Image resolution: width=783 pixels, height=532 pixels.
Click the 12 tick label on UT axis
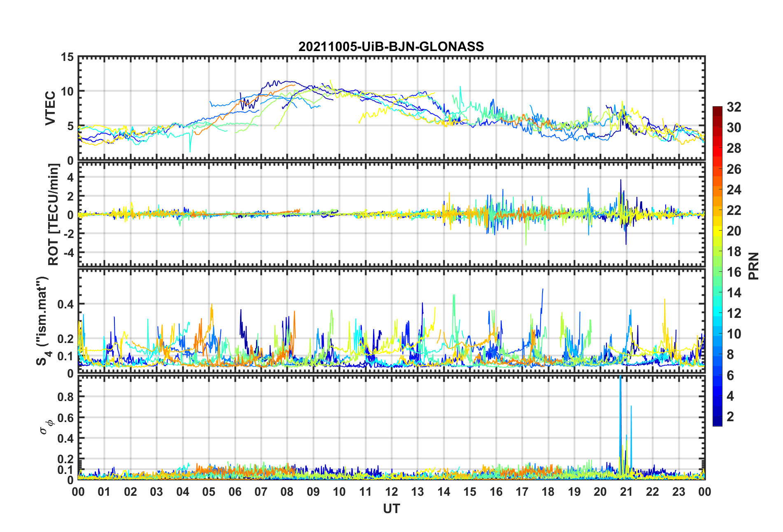pyautogui.click(x=391, y=492)
